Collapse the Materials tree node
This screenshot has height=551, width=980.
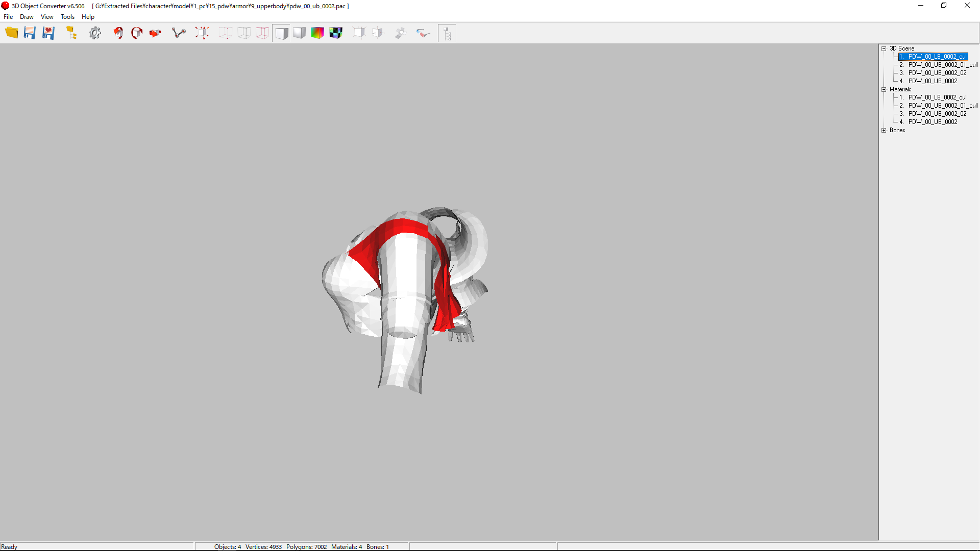[x=884, y=89]
